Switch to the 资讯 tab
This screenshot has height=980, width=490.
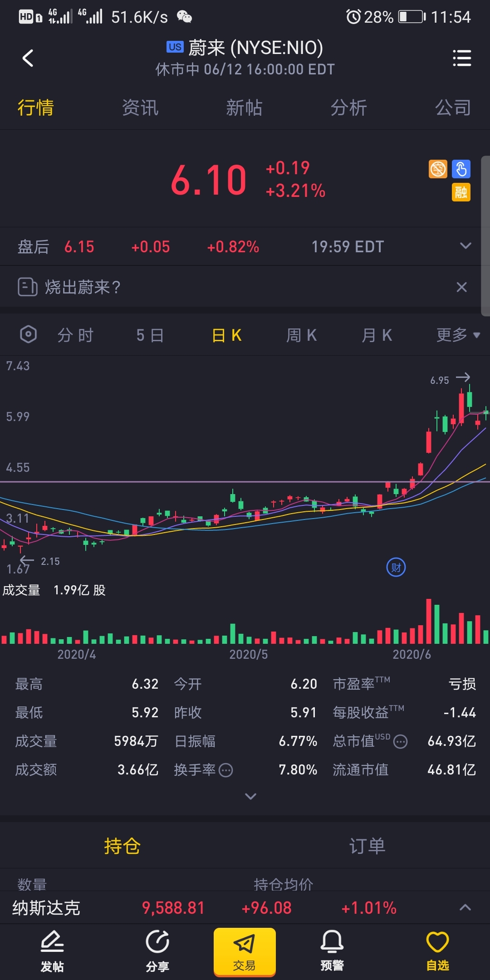[x=140, y=108]
